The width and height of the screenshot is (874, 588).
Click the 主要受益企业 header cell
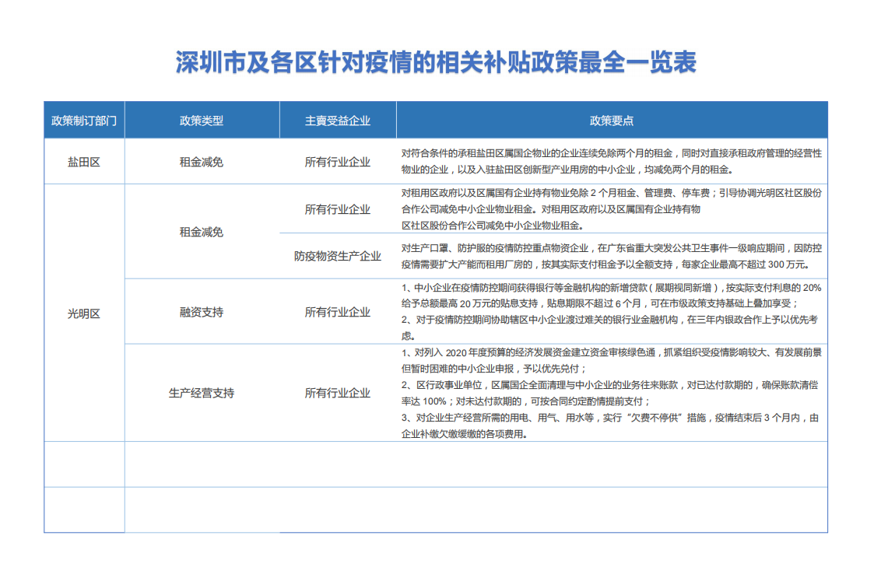(x=338, y=121)
